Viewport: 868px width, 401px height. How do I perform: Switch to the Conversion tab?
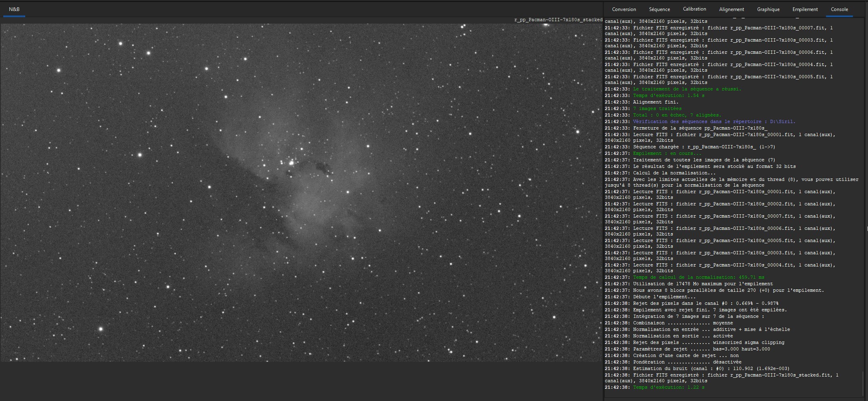click(624, 9)
